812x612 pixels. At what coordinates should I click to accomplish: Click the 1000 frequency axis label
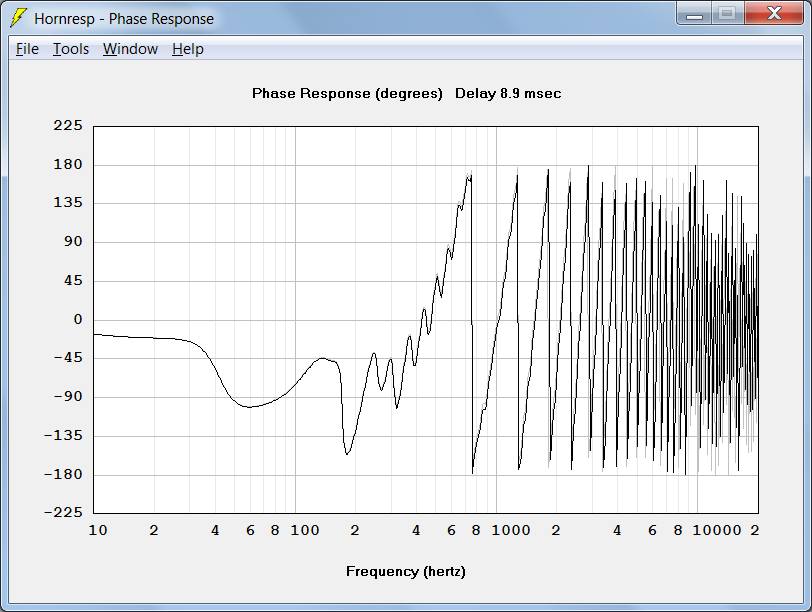pos(511,530)
